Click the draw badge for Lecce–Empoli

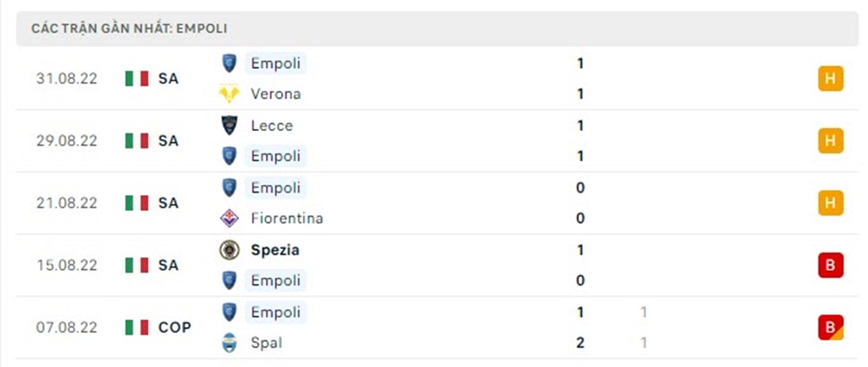830,141
